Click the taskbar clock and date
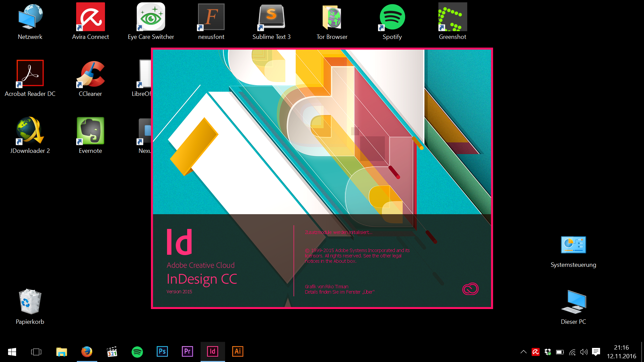The image size is (644, 362). [x=621, y=352]
